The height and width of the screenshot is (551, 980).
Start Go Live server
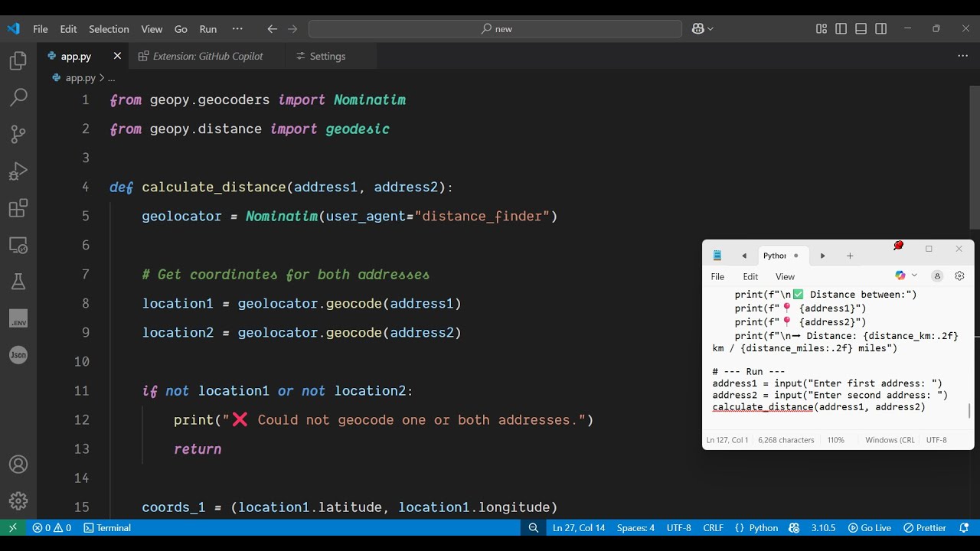[870, 528]
